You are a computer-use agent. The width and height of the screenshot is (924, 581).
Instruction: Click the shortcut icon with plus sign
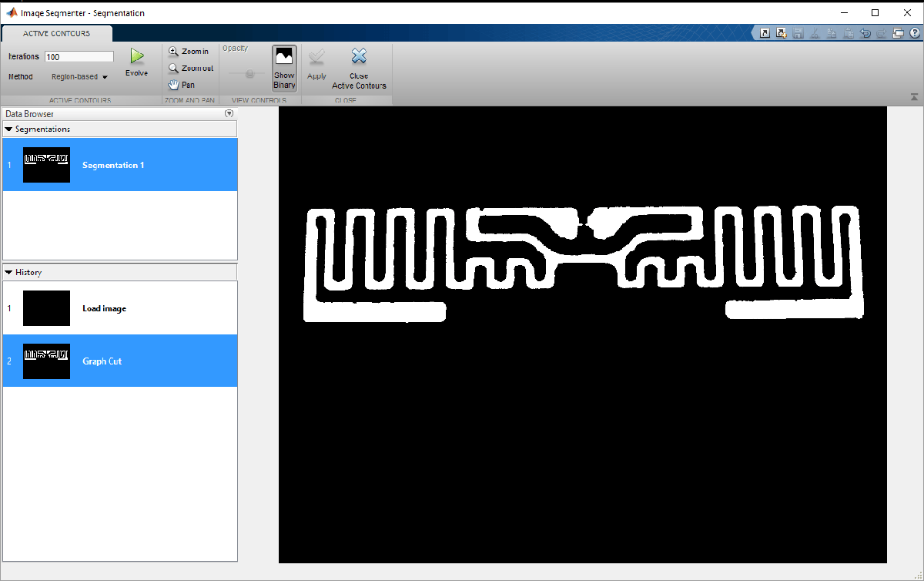[782, 33]
